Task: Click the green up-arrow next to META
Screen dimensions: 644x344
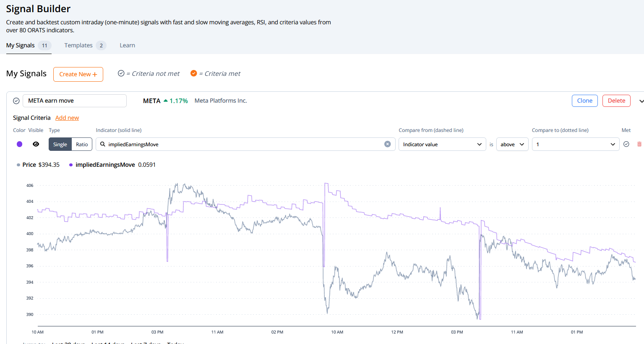Action: pyautogui.click(x=166, y=101)
